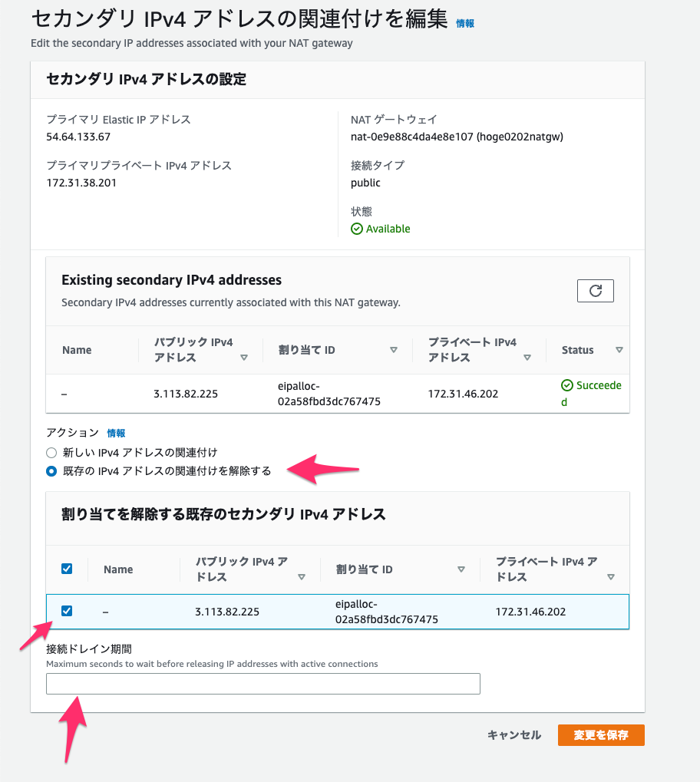Sort the プライベート IPv4 アドレス column
700x782 pixels.
coord(527,358)
